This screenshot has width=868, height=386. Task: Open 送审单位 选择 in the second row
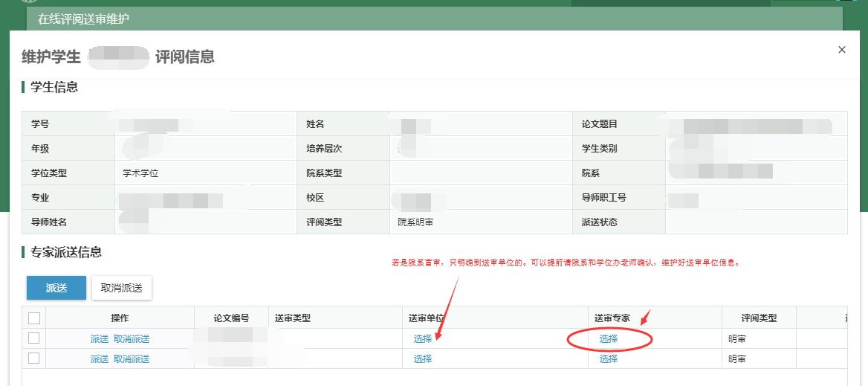point(422,359)
